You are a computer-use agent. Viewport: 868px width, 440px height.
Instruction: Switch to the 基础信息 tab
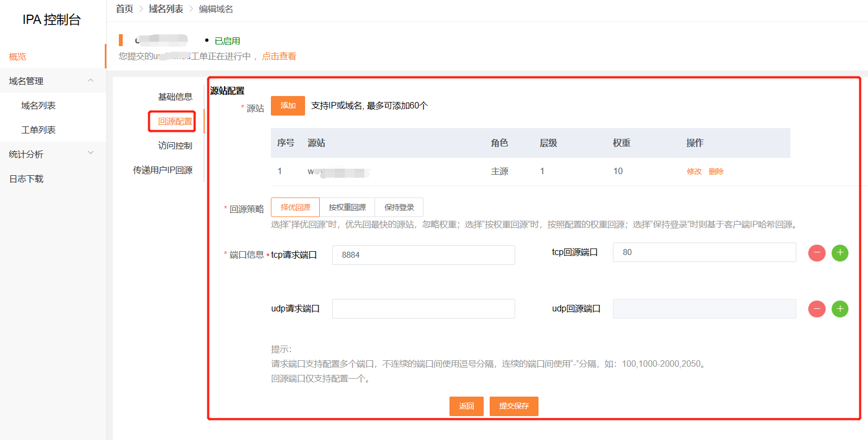(x=175, y=97)
